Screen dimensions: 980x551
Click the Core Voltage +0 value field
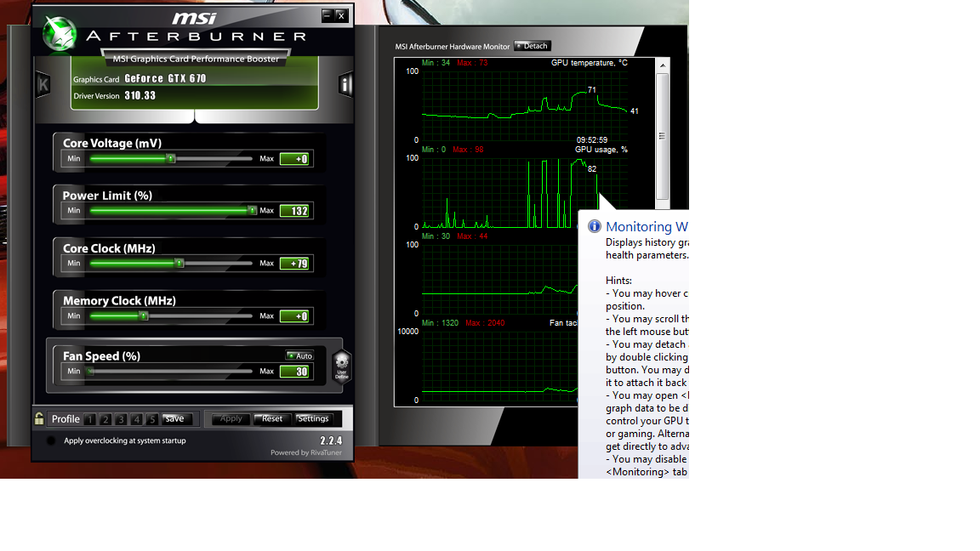coord(294,159)
